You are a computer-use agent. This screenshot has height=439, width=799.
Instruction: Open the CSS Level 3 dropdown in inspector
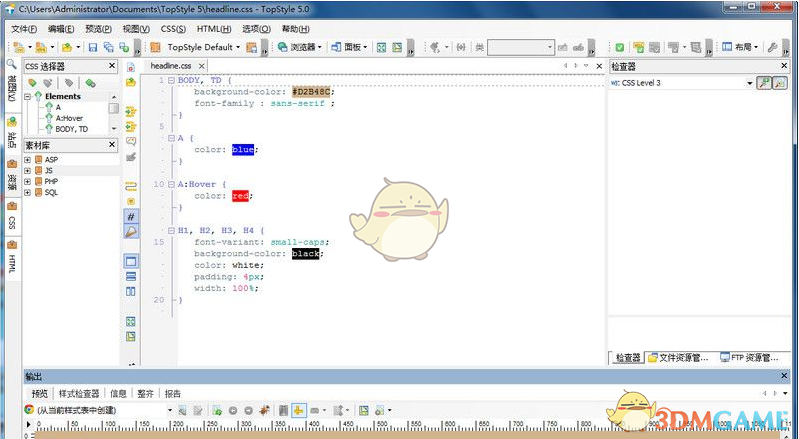pyautogui.click(x=750, y=83)
